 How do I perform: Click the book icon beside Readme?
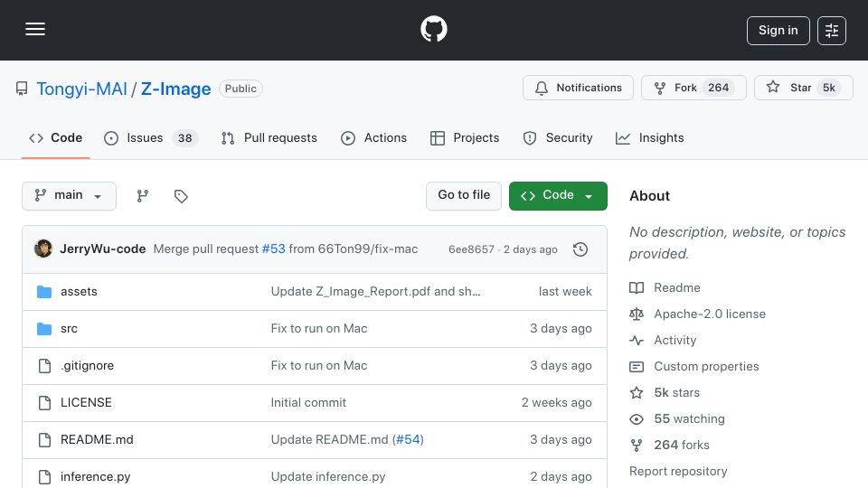coord(637,287)
